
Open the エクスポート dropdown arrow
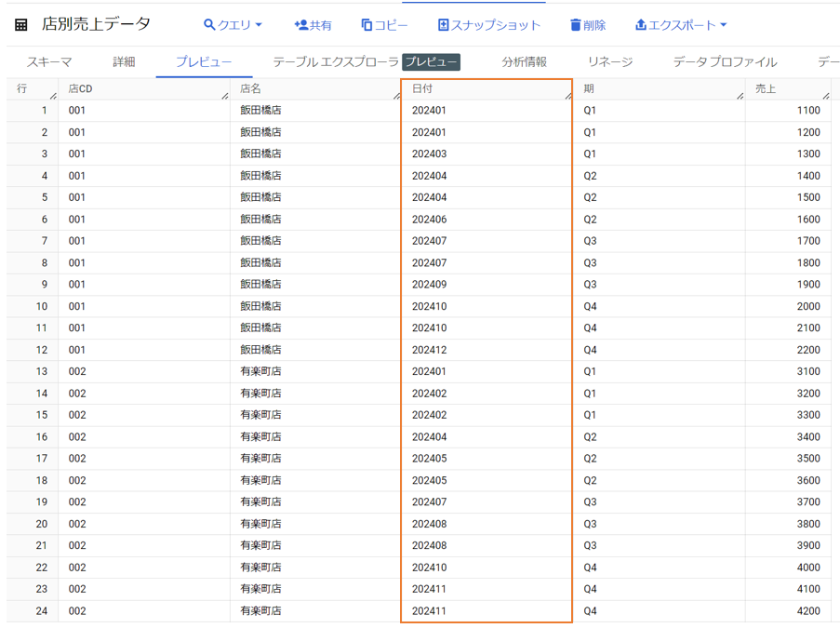pyautogui.click(x=724, y=24)
